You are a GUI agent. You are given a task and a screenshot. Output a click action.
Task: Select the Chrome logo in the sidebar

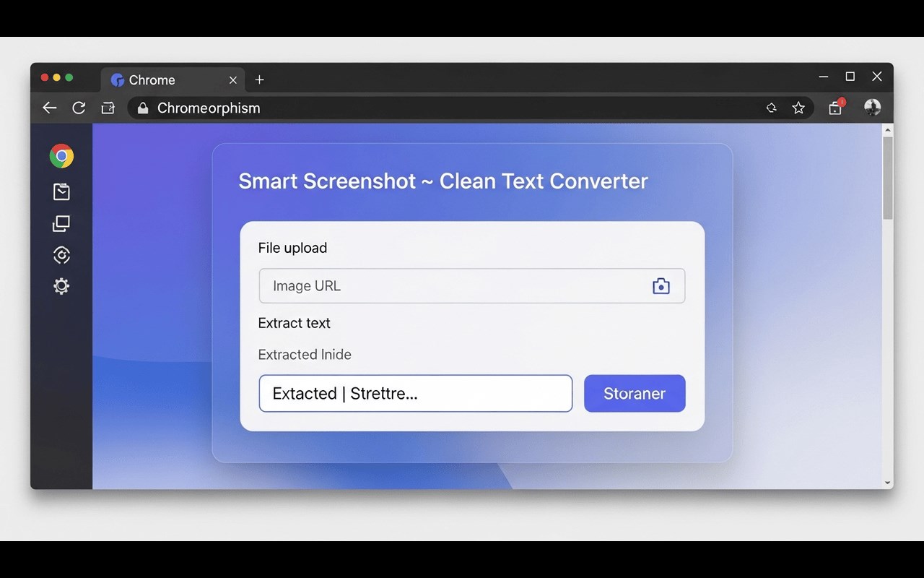pos(61,155)
